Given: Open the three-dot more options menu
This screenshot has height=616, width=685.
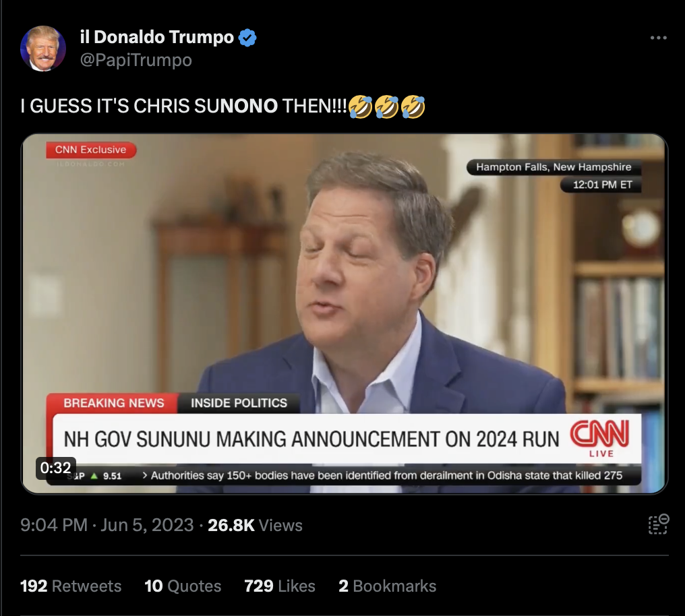Looking at the screenshot, I should click(x=658, y=38).
